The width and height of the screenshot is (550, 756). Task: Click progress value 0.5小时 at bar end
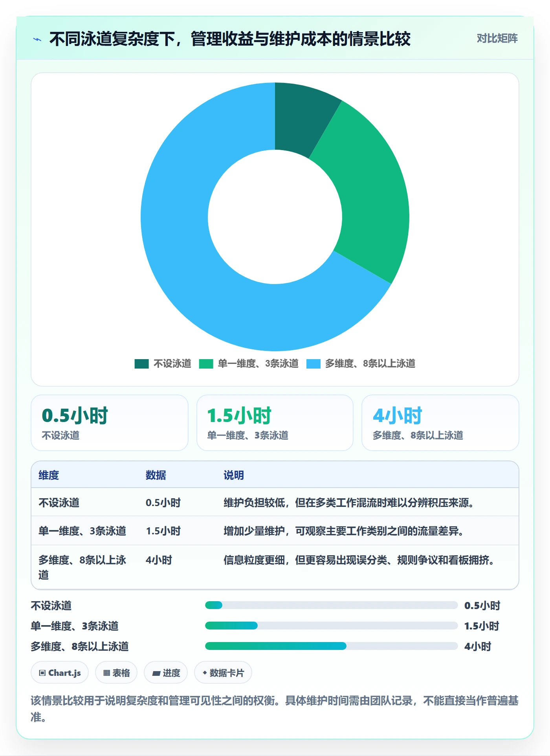(482, 606)
